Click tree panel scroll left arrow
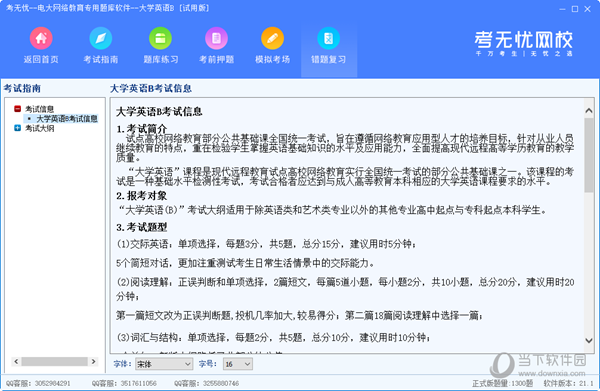Screen dimensions: 600x391 (16, 361)
